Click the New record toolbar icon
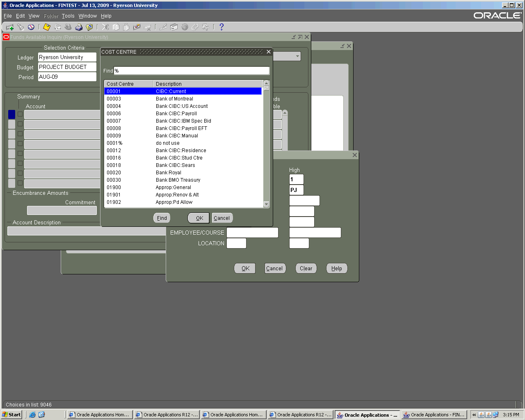This screenshot has width=525, height=420. pyautogui.click(x=10, y=27)
